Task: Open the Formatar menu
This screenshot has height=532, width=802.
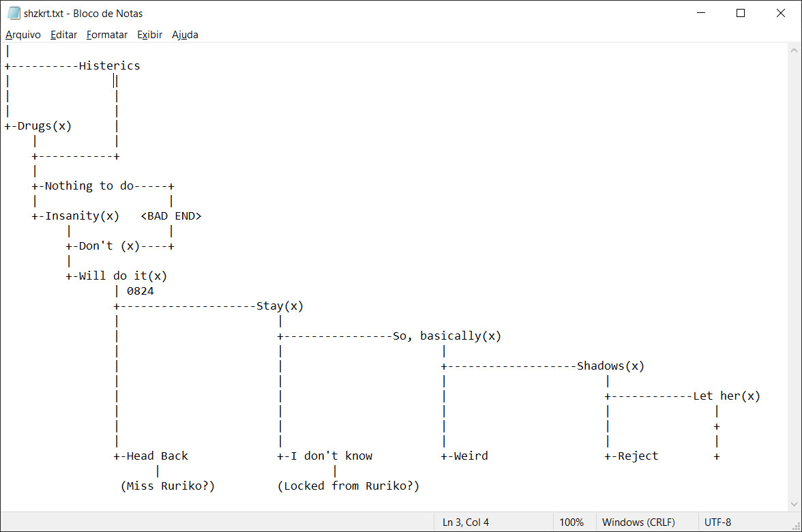Action: pyautogui.click(x=107, y=35)
